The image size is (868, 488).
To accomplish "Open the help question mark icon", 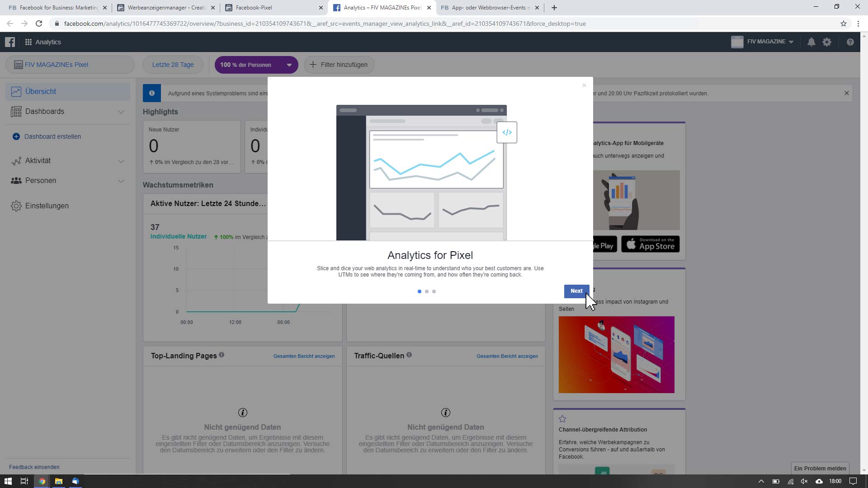I will point(850,42).
